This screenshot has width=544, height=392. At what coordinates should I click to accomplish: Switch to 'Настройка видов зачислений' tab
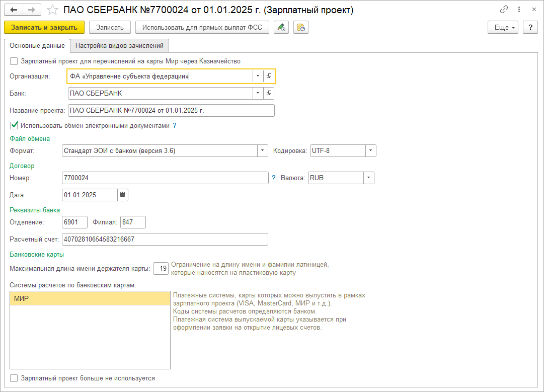[x=119, y=45]
